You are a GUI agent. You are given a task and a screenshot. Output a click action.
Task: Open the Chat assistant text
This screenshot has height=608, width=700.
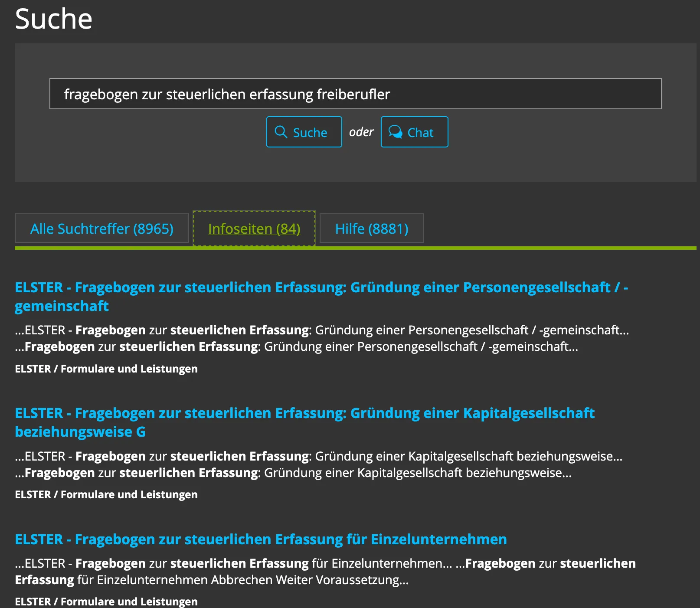click(420, 133)
